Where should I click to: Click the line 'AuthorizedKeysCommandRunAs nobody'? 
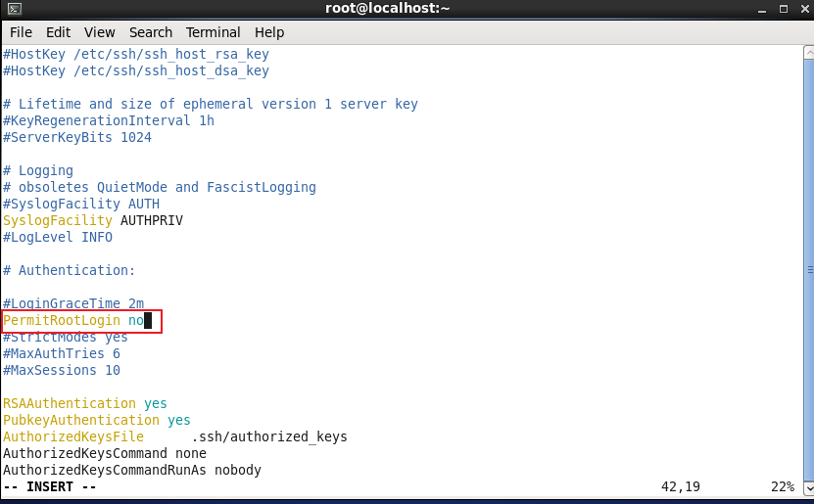click(x=132, y=470)
